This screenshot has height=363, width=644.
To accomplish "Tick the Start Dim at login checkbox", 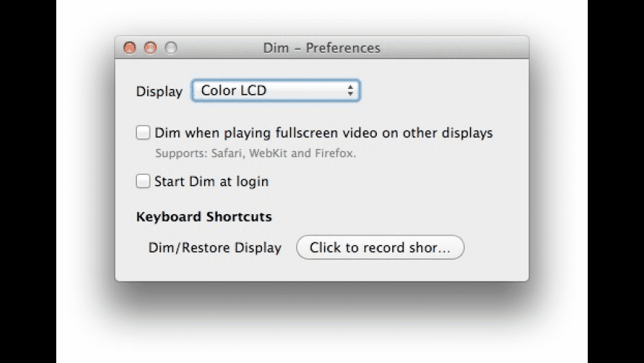I will pos(143,181).
